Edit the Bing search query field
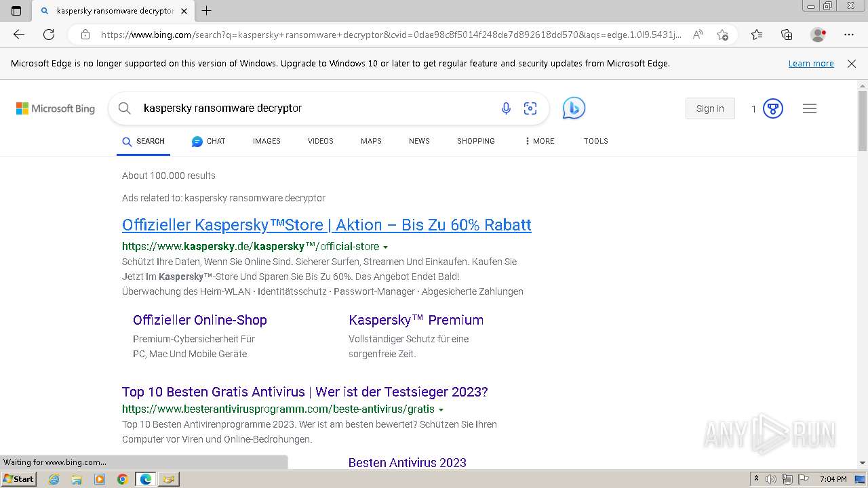This screenshot has width=868, height=488. coord(312,108)
